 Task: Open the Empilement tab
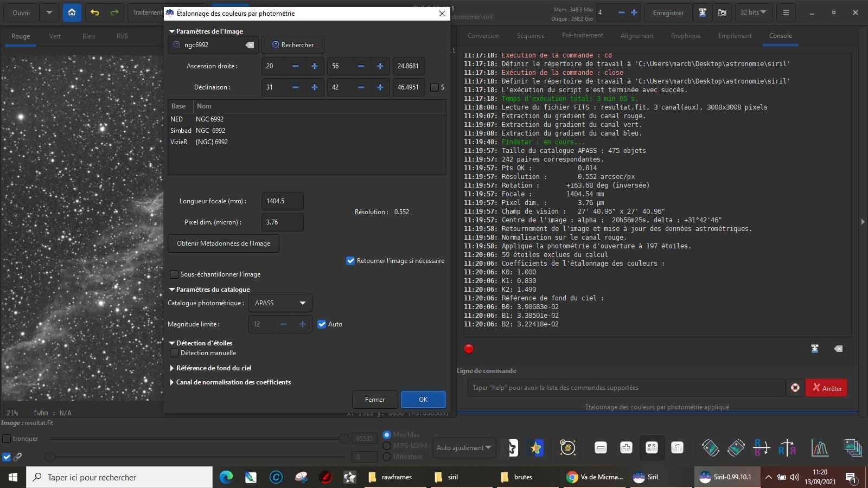[x=735, y=36]
